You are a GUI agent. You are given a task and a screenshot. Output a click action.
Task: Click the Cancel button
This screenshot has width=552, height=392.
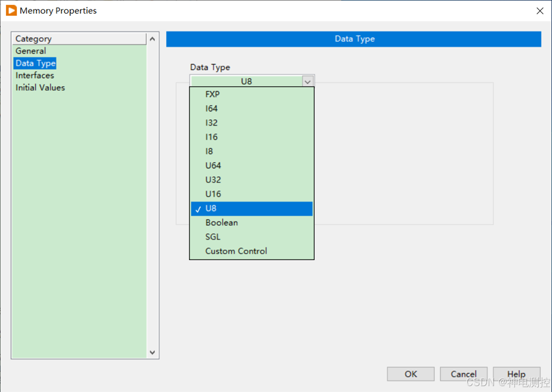click(463, 374)
